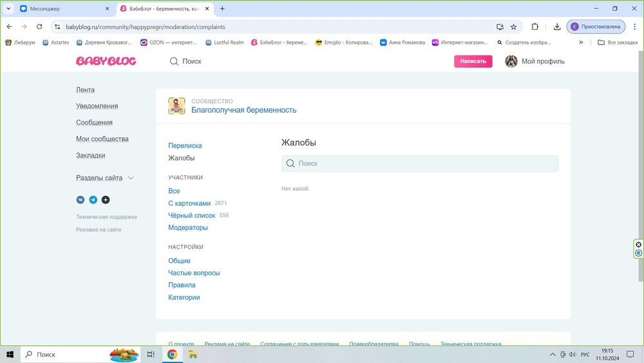Click the РУС language indicator
Viewport: 644px width, 363px height.
(x=585, y=355)
